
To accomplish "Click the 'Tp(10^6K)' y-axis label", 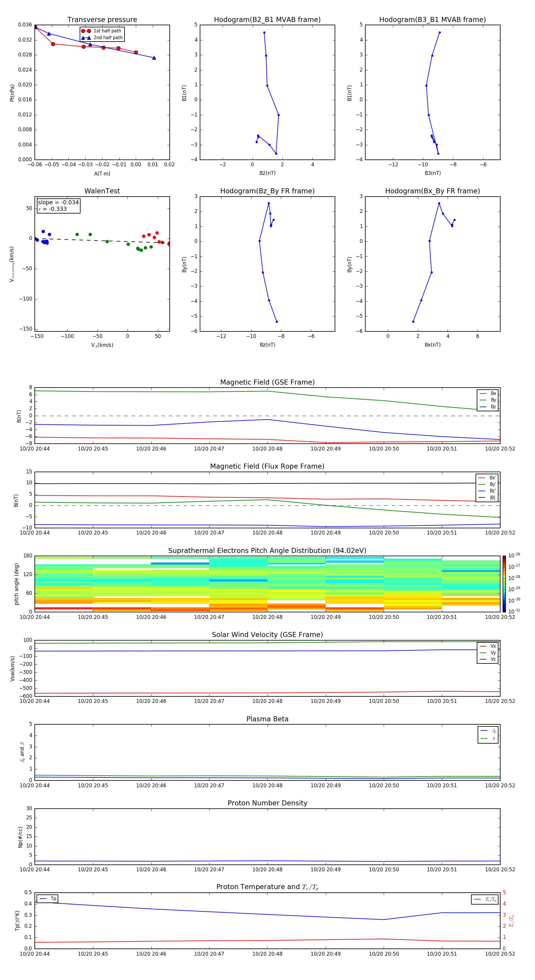I will (17, 920).
